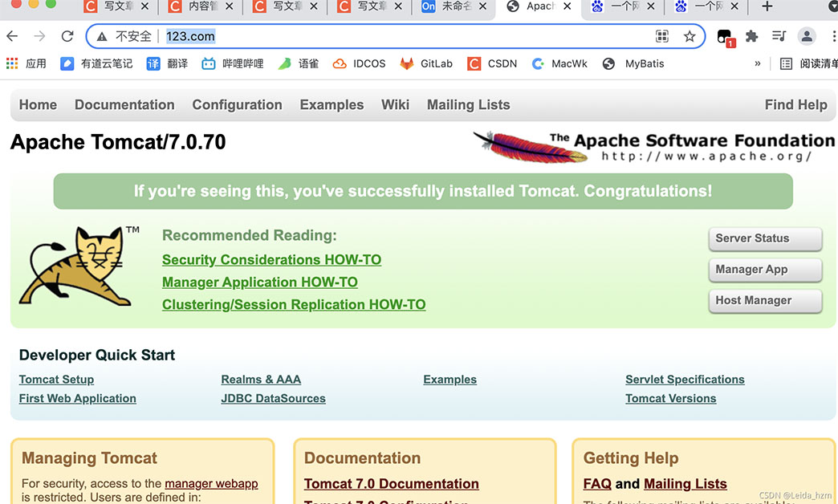Open the Tomcat Setup link

57,380
